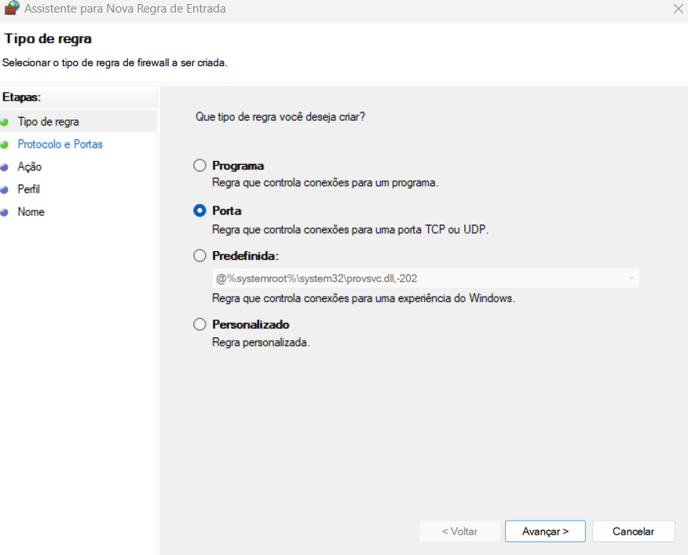Click the blue bullet beside Perfil
688x555 pixels.
coord(4,190)
